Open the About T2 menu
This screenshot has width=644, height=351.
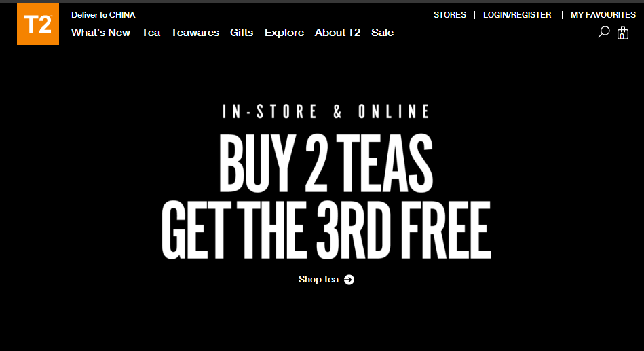click(x=337, y=33)
